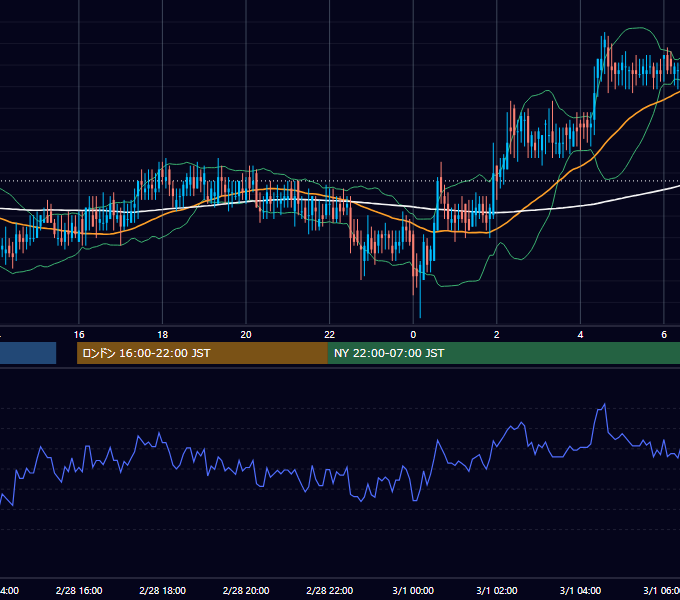This screenshot has width=680, height=600.
Task: Click the 22 hour label on upper axis
Action: coord(330,335)
